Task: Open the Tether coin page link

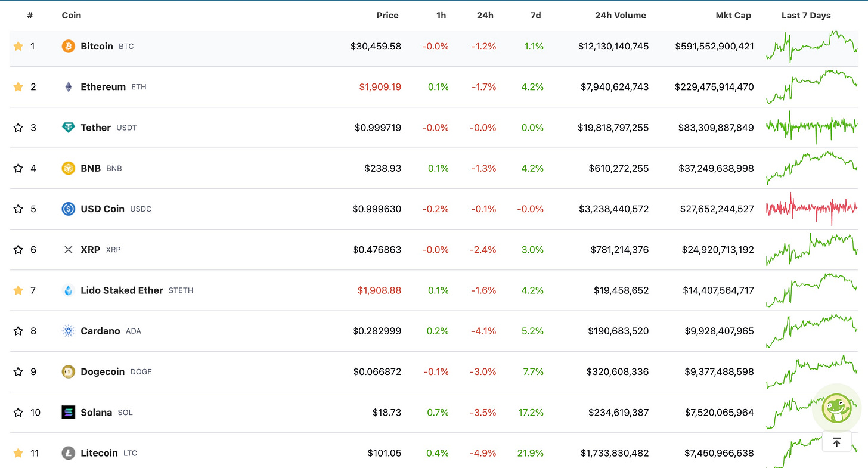Action: click(x=95, y=128)
